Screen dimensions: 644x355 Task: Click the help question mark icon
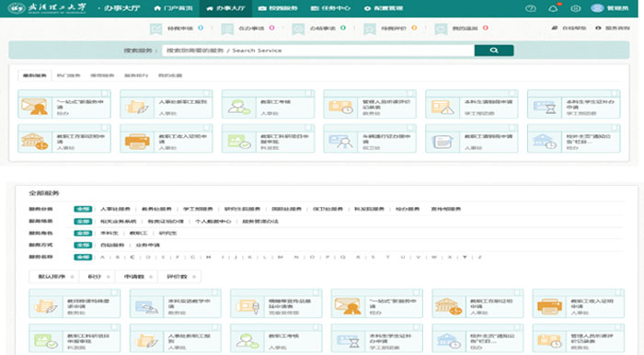point(531,8)
